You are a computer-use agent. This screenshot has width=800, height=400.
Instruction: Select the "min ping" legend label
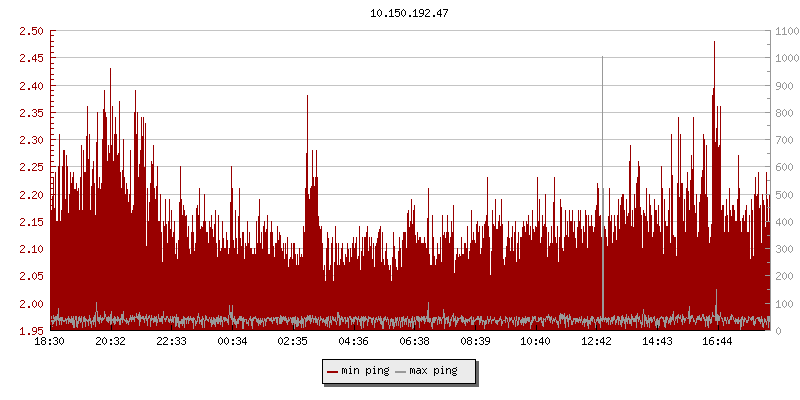[365, 371]
